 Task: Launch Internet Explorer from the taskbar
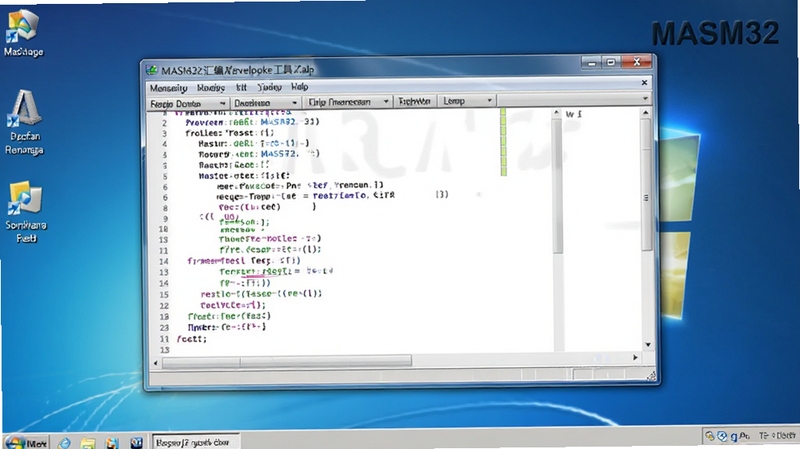tap(64, 443)
